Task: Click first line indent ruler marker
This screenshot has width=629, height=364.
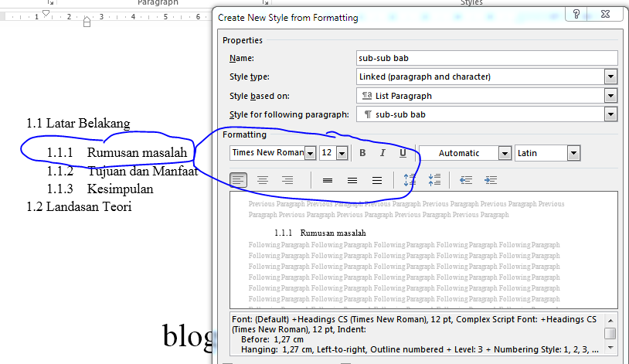Action: (x=46, y=14)
